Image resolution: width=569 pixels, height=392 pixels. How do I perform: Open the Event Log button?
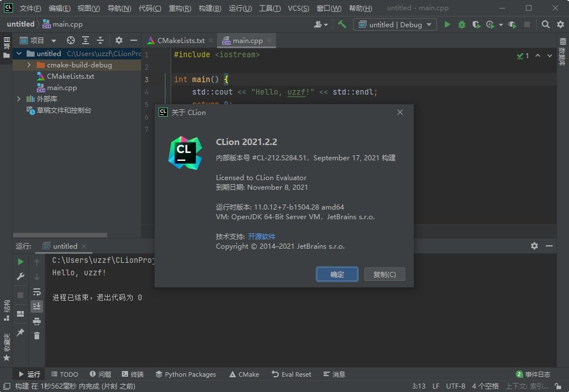tap(533, 374)
